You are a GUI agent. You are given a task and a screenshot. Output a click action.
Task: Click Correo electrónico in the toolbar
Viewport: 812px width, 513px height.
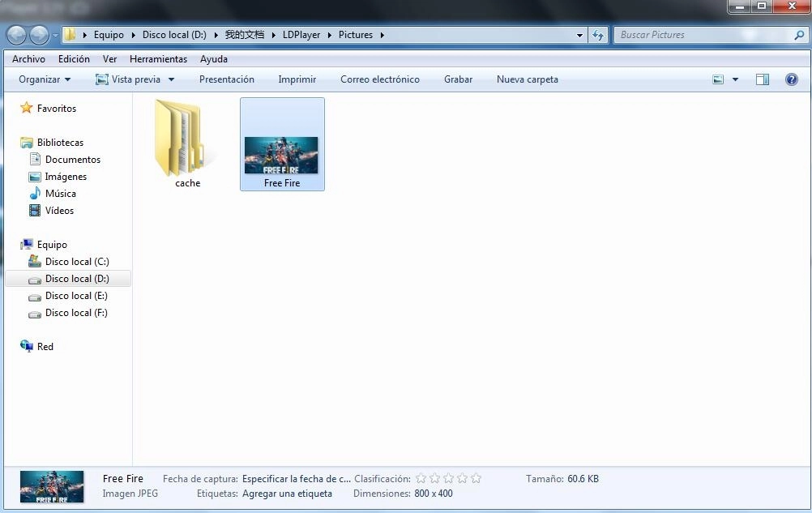pyautogui.click(x=380, y=79)
